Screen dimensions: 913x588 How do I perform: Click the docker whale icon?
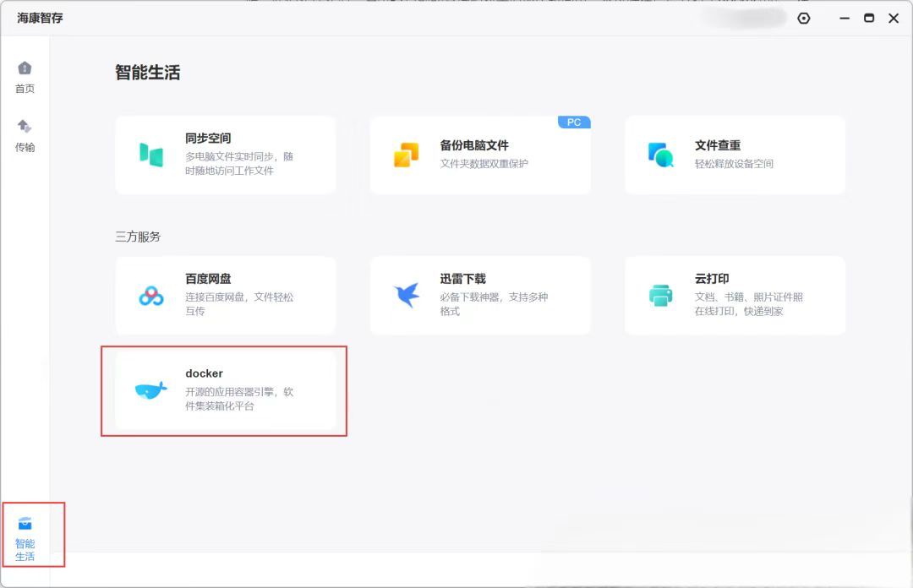pyautogui.click(x=150, y=390)
